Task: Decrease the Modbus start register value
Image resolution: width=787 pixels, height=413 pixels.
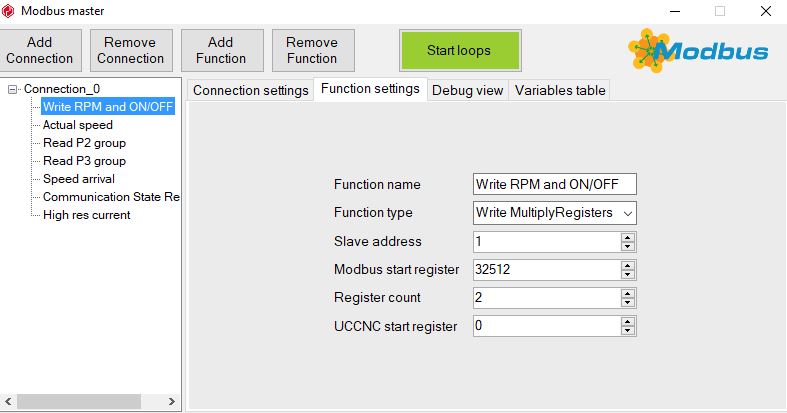Action: point(628,274)
